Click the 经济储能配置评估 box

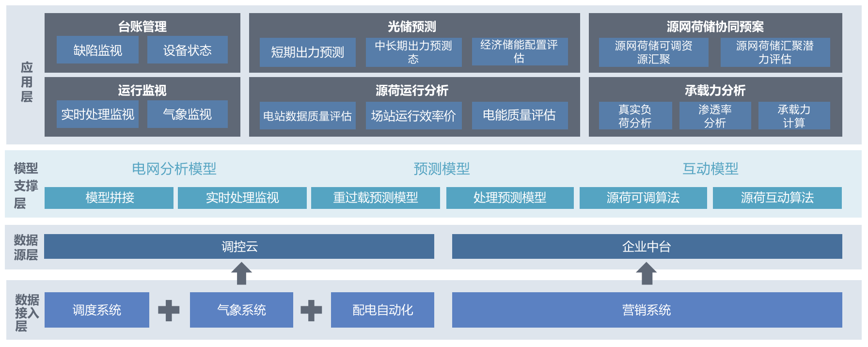tap(519, 51)
